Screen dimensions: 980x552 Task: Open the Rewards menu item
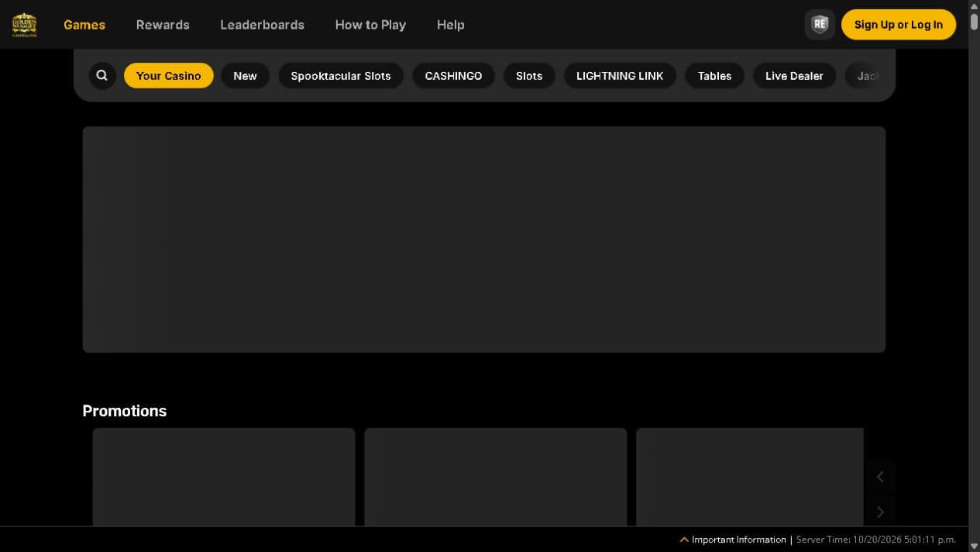[x=163, y=25]
